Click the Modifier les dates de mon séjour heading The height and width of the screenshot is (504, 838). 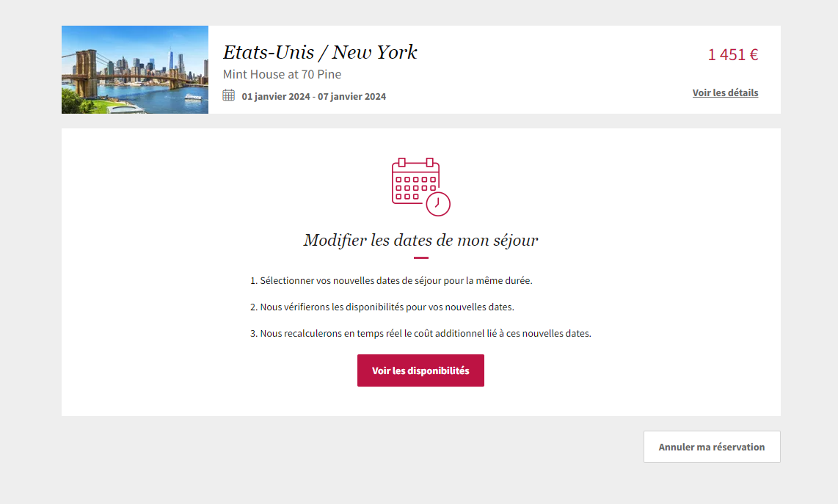[x=420, y=241]
